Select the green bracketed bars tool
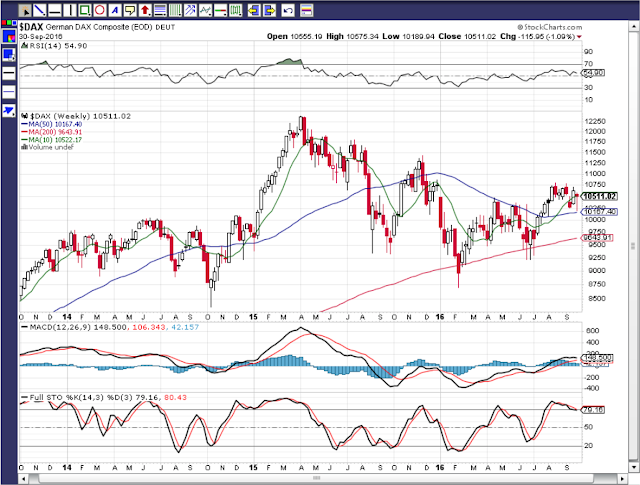Viewport: 640px width, 485px height. tap(236, 10)
